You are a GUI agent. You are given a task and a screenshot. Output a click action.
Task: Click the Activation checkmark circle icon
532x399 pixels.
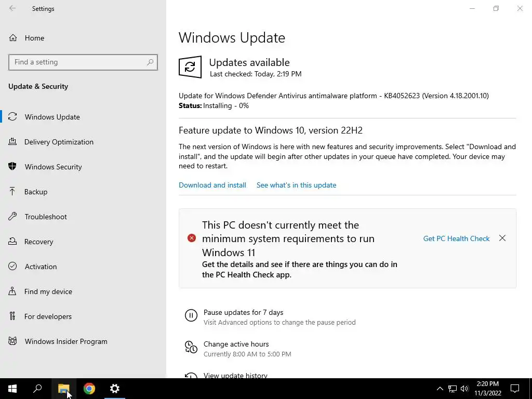[x=12, y=266]
